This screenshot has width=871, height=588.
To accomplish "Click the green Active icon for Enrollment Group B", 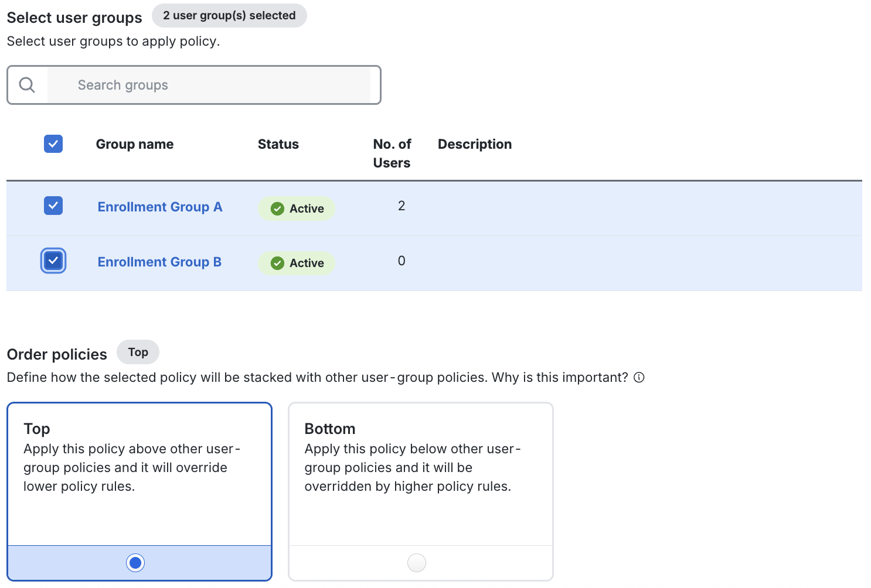I will [x=277, y=263].
